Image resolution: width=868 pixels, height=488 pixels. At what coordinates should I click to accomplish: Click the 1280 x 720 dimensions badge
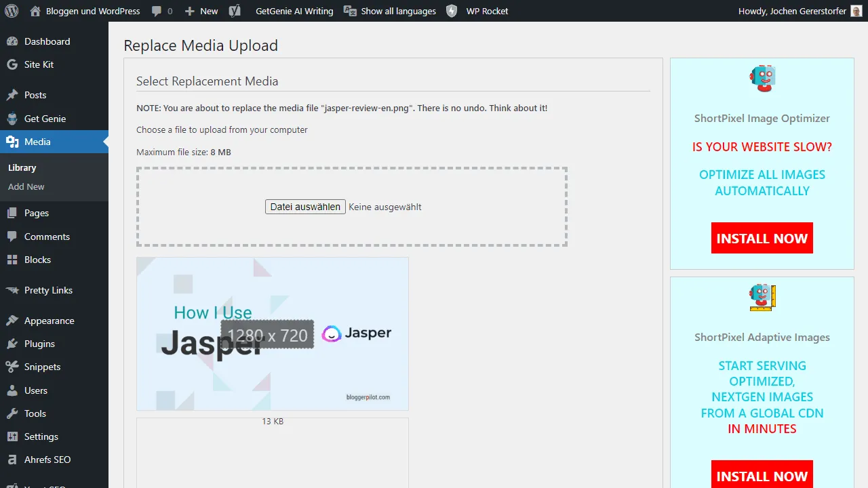pos(268,335)
